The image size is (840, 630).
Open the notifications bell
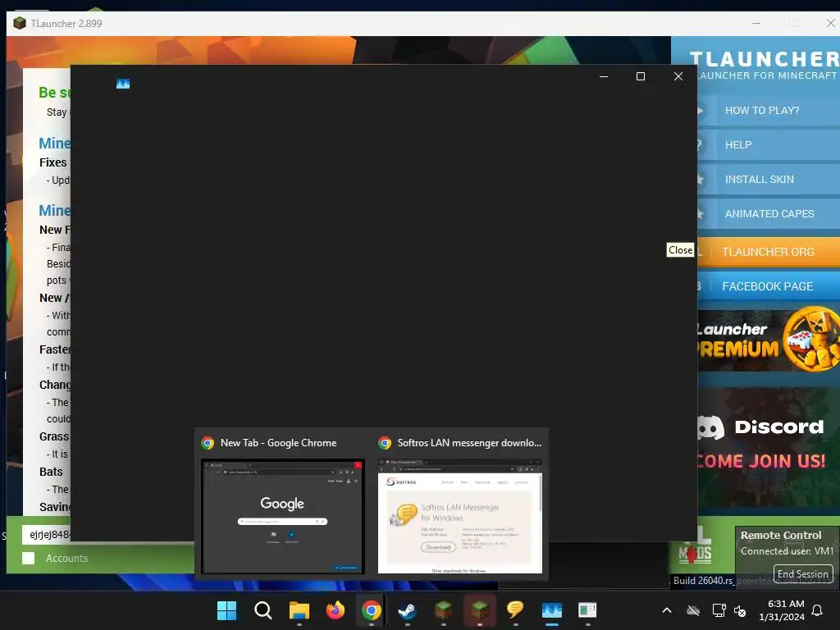818,610
